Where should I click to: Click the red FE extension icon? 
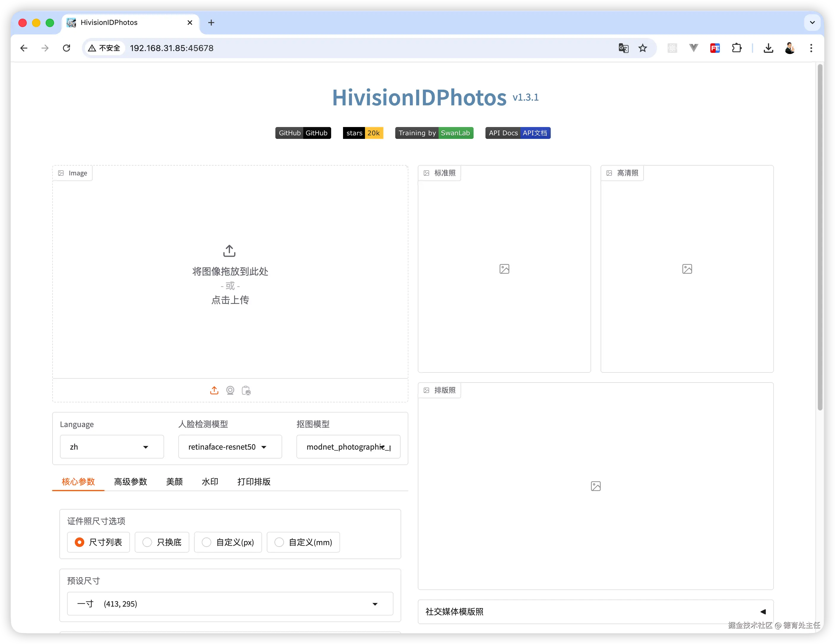715,48
